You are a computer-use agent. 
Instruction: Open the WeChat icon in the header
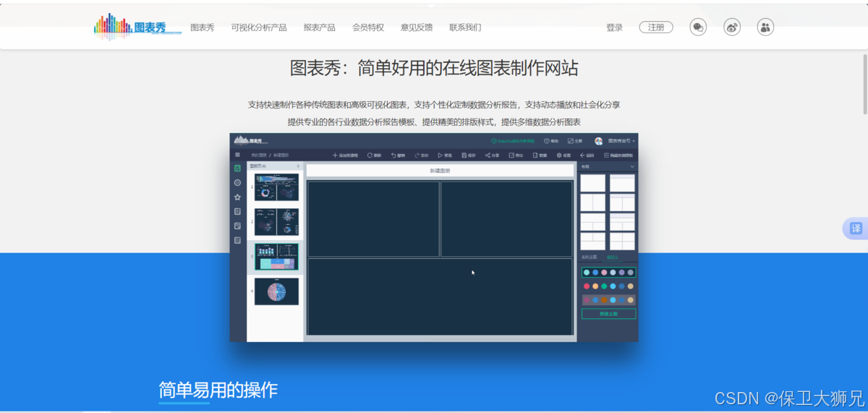(698, 27)
